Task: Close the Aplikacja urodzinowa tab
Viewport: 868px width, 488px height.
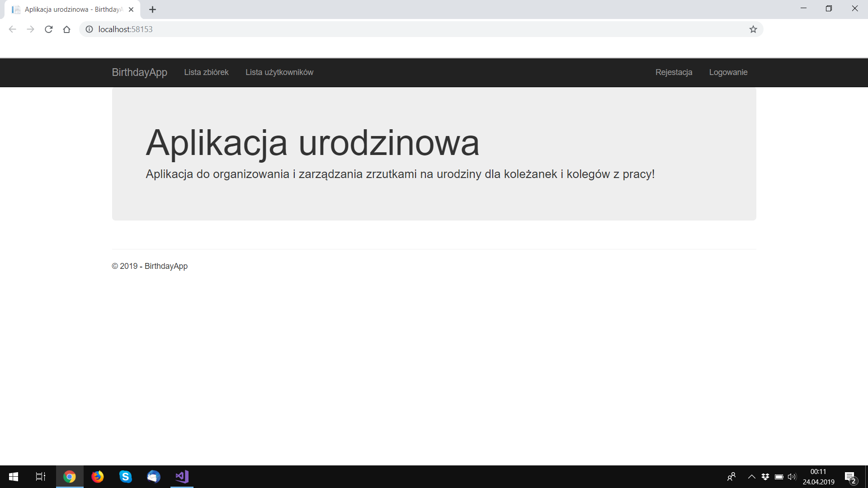Action: (131, 9)
